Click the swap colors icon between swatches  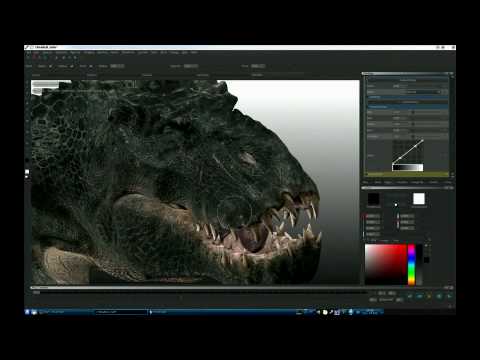396,204
